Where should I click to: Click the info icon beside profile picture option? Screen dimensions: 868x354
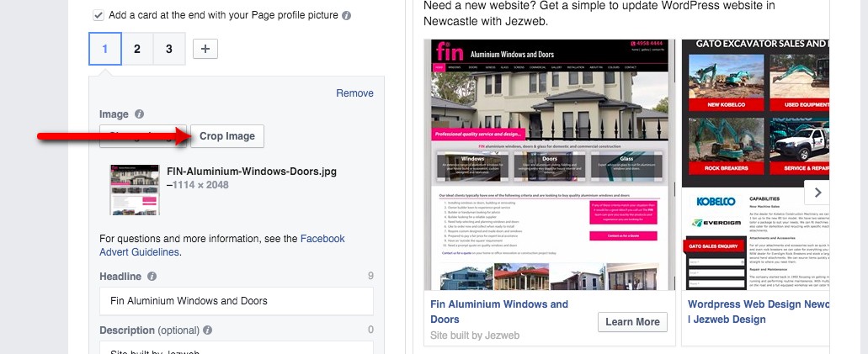coord(347,15)
